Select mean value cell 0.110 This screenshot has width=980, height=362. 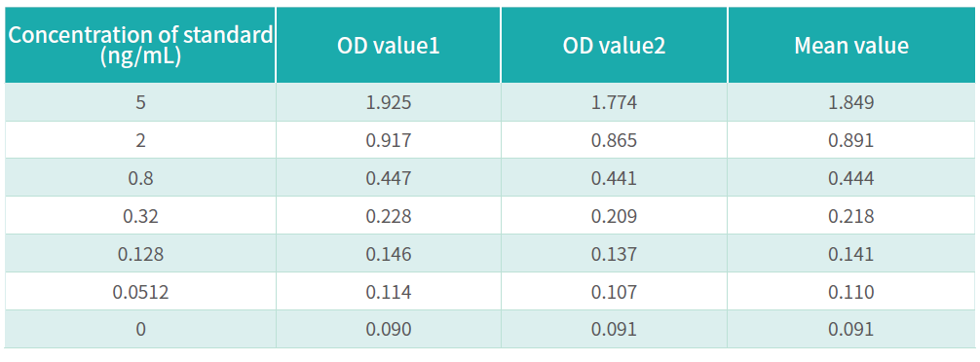point(851,292)
